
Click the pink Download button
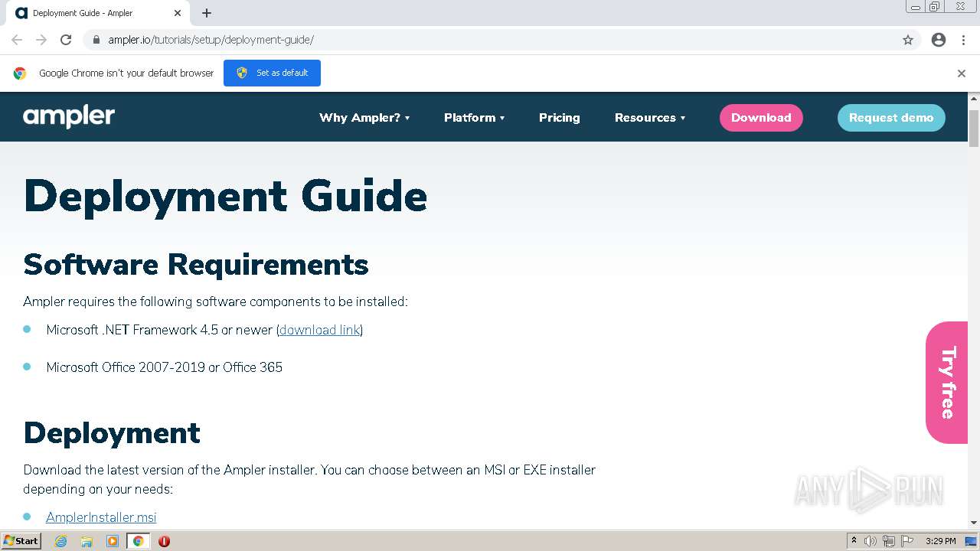[x=761, y=118]
